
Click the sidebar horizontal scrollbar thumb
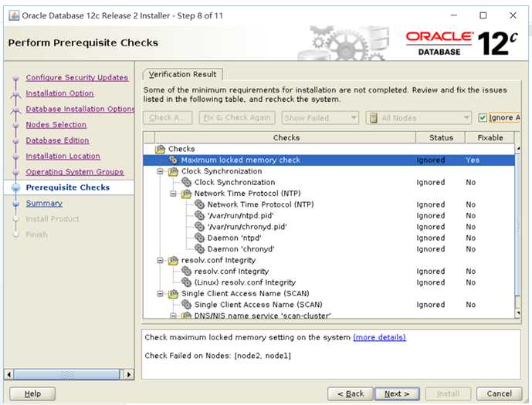coord(67,374)
